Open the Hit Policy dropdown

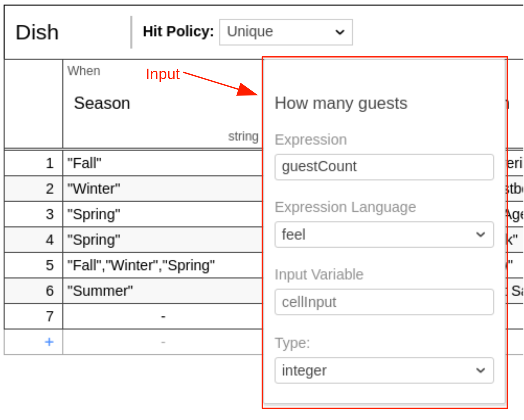(x=286, y=32)
